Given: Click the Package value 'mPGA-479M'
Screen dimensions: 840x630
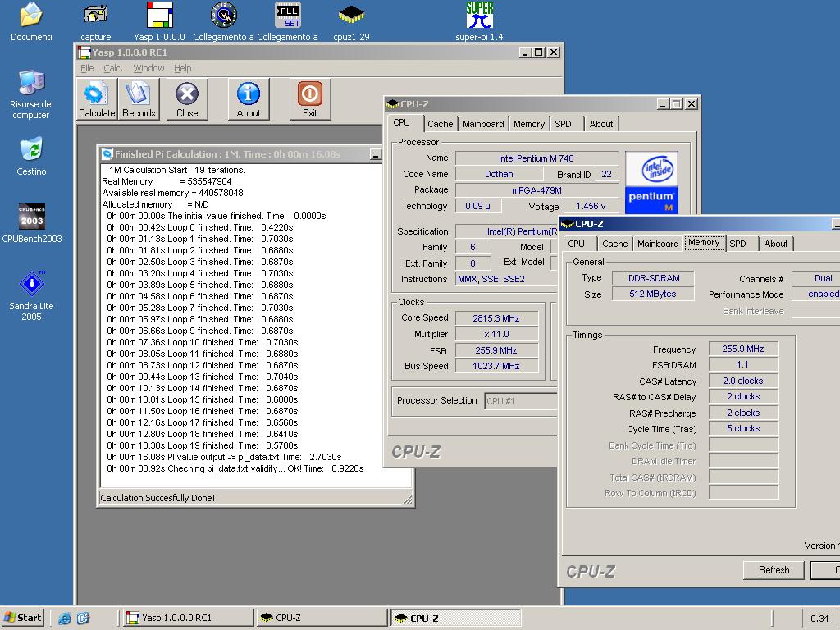Looking at the screenshot, I should pos(536,190).
